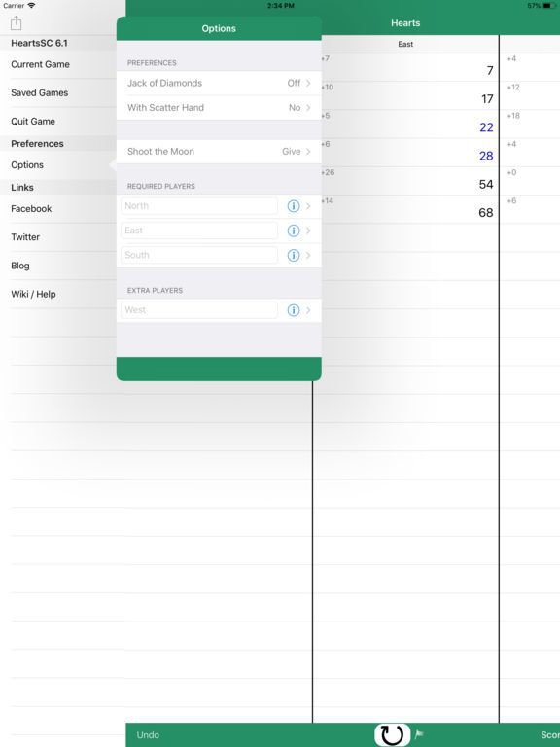Image resolution: width=560 pixels, height=747 pixels.
Task: Tap the Undo button
Action: coord(148,735)
